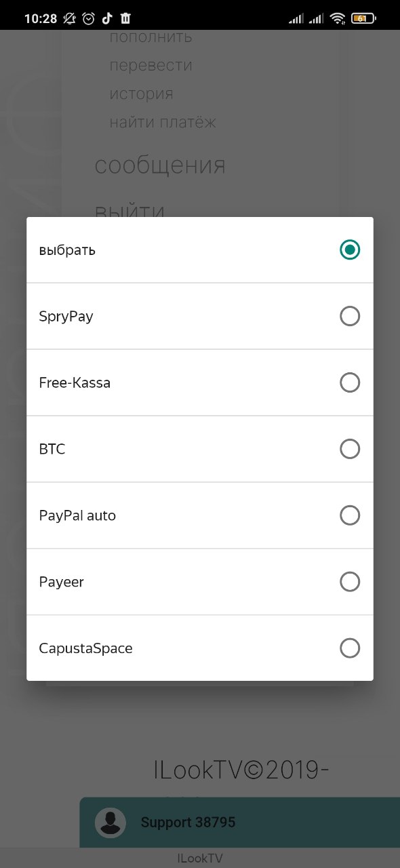Tap the trash can status icon
Screen dimensions: 400x868
click(125, 18)
